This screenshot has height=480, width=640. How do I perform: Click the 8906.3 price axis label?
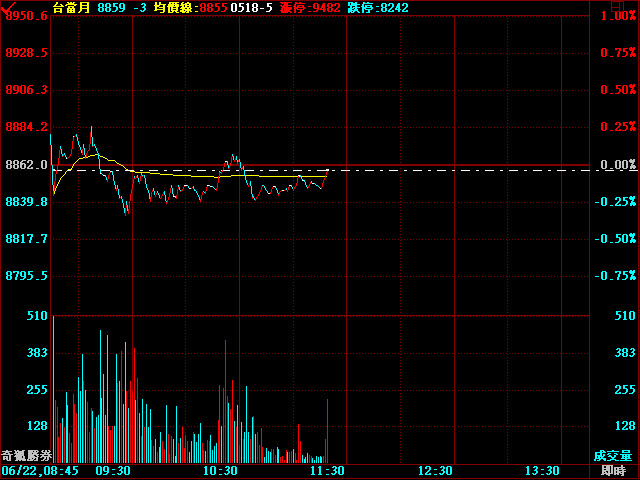(x=26, y=90)
